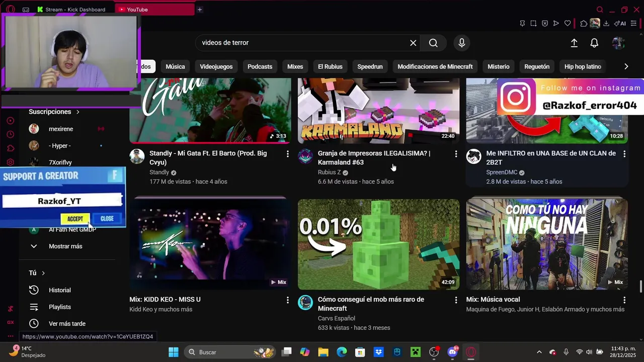Image resolution: width=644 pixels, height=362 pixels.
Task: Bookmark this page with the heart icon
Action: 568,24
